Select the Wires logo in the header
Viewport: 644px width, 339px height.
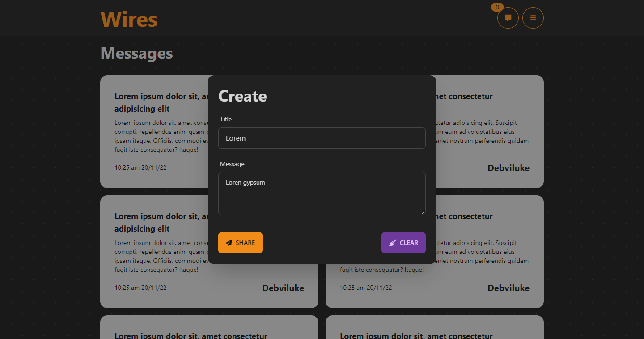pyautogui.click(x=129, y=19)
